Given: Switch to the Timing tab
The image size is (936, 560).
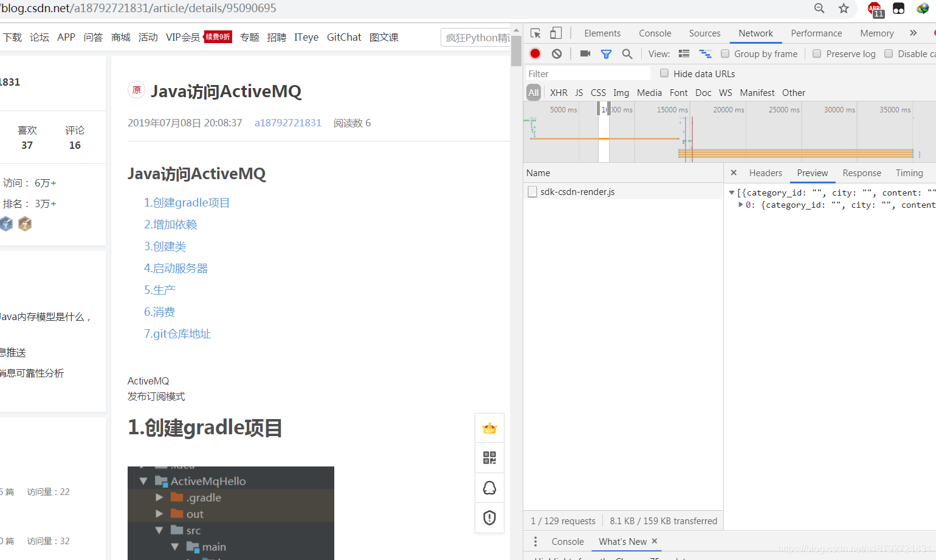Looking at the screenshot, I should click(909, 173).
